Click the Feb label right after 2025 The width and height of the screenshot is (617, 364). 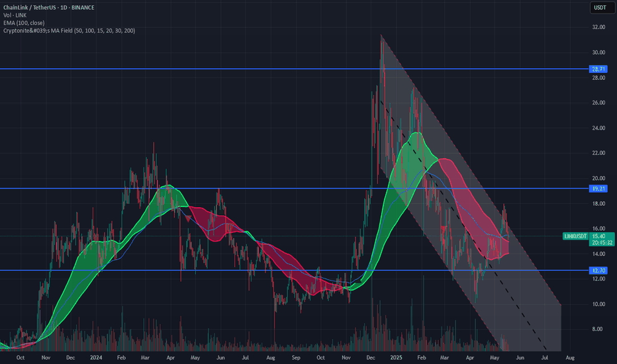pos(422,357)
